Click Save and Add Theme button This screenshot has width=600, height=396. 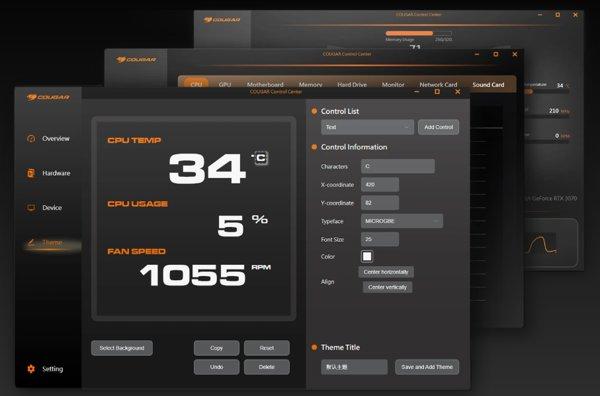click(x=427, y=367)
